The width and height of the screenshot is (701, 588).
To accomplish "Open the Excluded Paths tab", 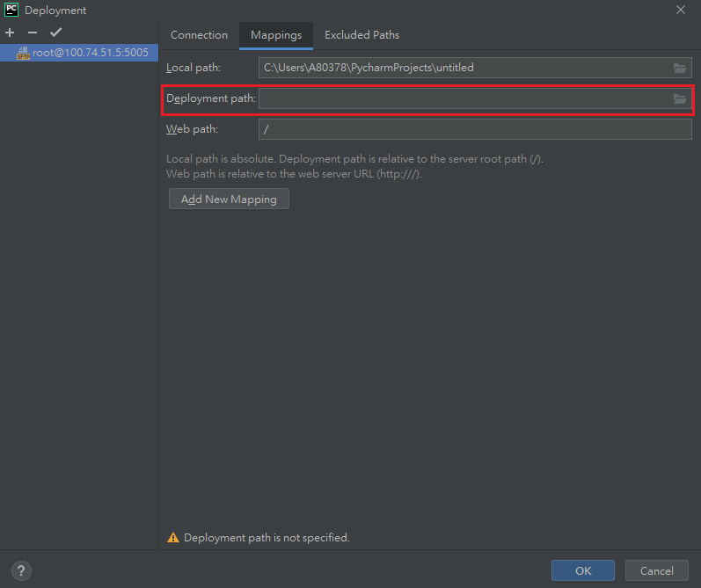I will point(361,35).
